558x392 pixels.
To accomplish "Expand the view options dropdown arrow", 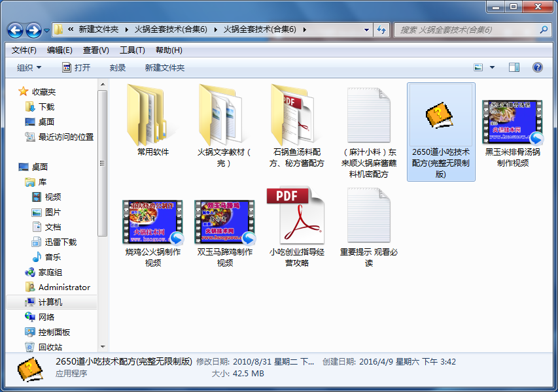I will (x=493, y=67).
